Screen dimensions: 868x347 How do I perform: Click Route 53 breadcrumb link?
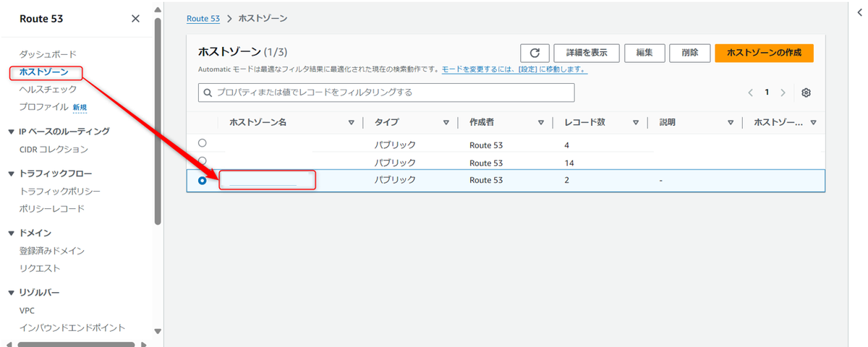(x=203, y=18)
